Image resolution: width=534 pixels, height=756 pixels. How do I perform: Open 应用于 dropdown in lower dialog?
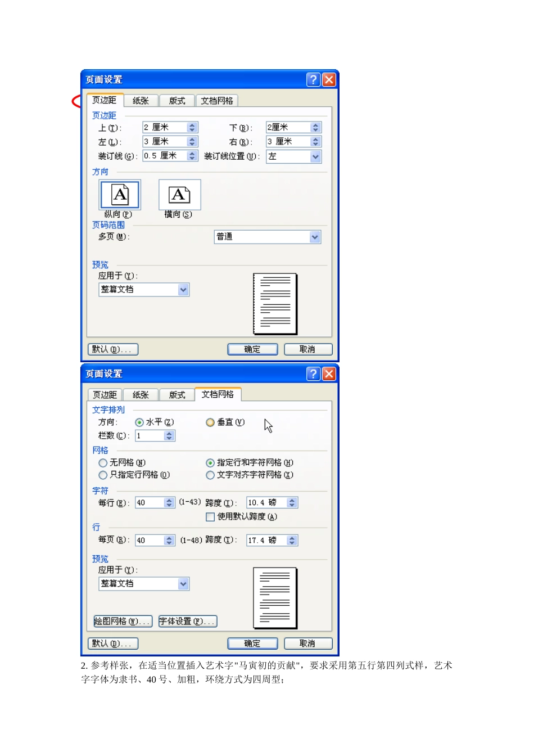point(183,584)
